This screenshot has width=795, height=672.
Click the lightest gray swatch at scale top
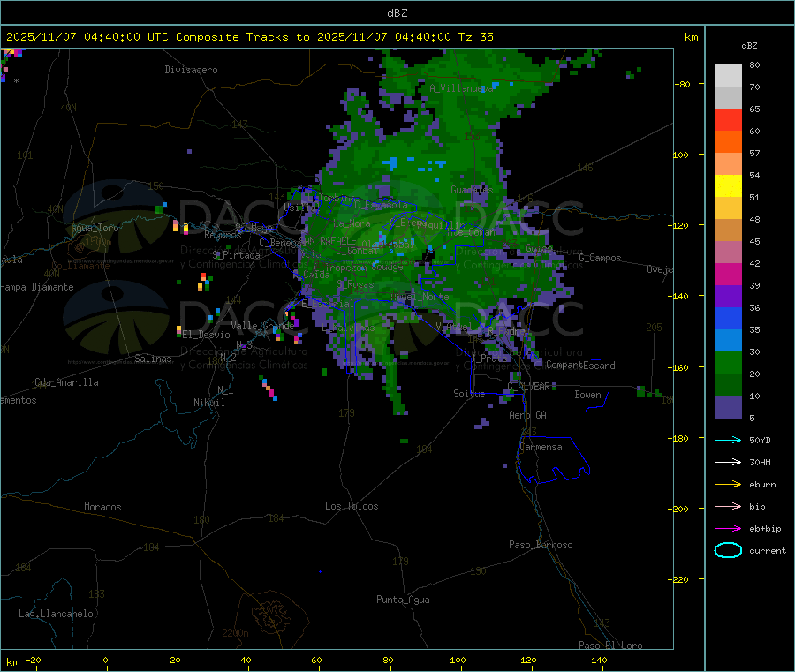pos(728,76)
